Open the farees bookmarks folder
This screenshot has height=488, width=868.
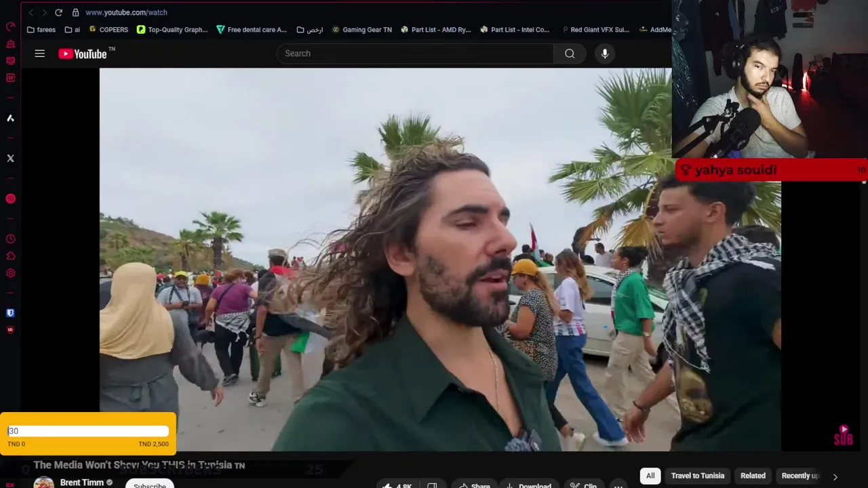coord(41,30)
